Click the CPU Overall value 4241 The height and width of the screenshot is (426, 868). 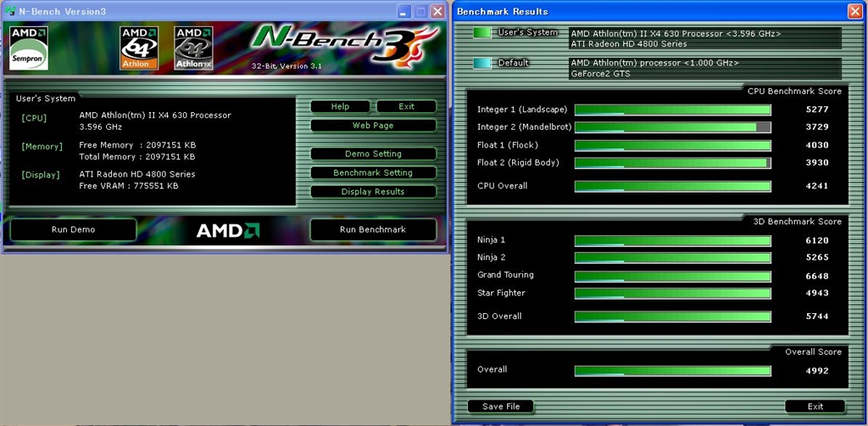coord(817,186)
